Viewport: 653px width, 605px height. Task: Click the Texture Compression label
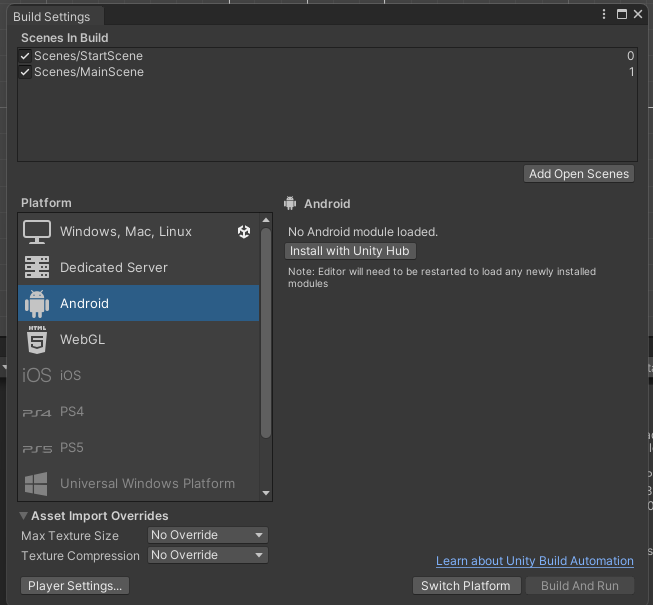click(x=80, y=555)
